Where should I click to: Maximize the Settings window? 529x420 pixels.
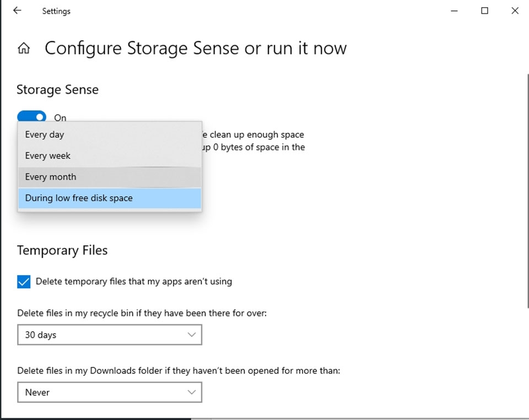484,10
